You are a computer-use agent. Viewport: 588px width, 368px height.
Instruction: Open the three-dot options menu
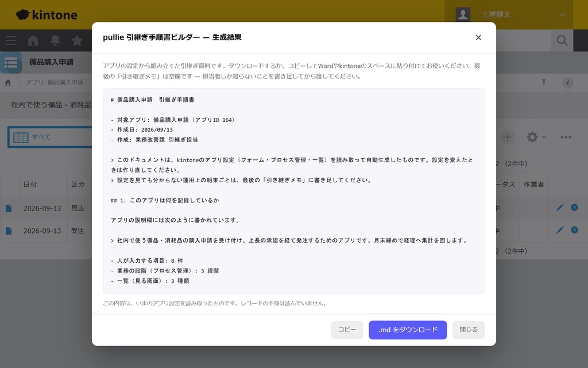point(566,137)
